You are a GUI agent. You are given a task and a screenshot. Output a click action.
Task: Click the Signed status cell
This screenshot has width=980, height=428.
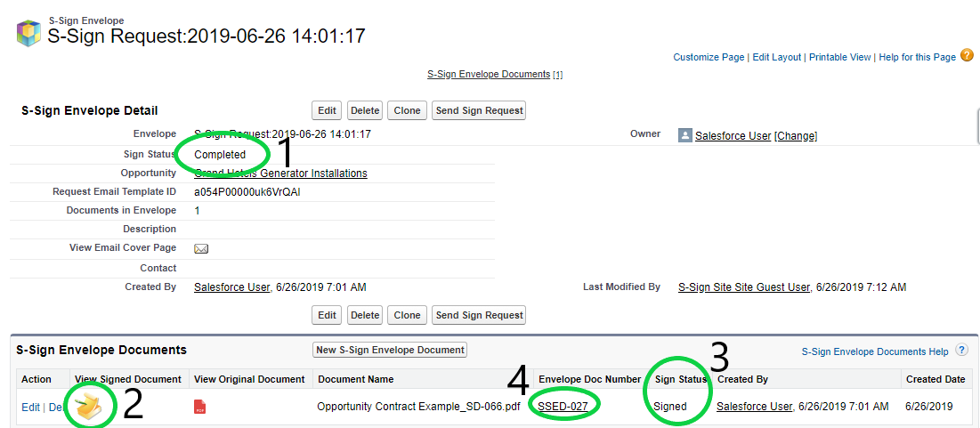pyautogui.click(x=670, y=406)
